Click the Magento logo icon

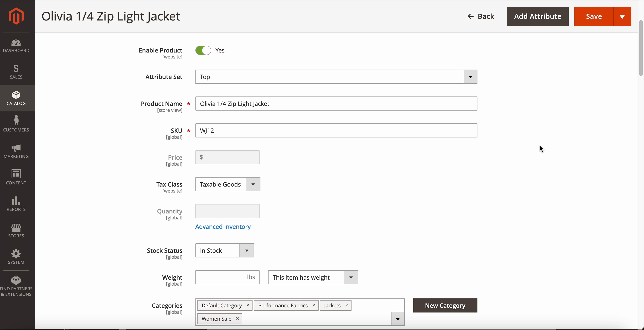coord(16,16)
